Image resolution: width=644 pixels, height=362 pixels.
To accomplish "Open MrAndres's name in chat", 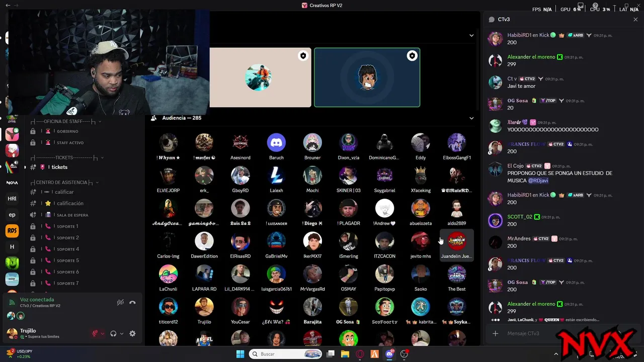I will [519, 239].
